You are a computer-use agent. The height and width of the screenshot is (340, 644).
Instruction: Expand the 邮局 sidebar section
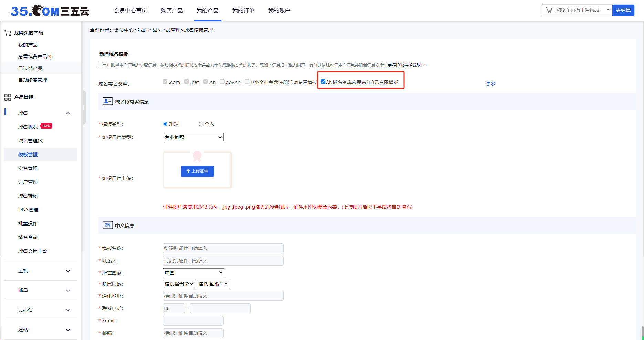coord(68,291)
